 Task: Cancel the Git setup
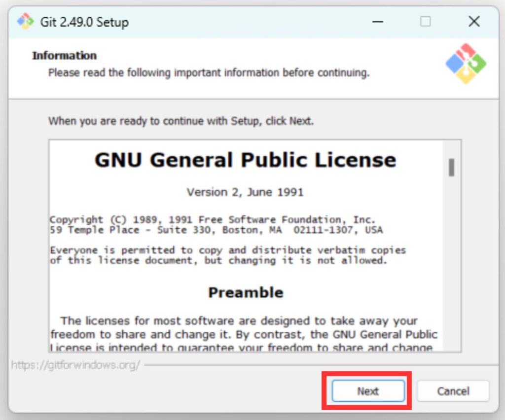coord(453,391)
